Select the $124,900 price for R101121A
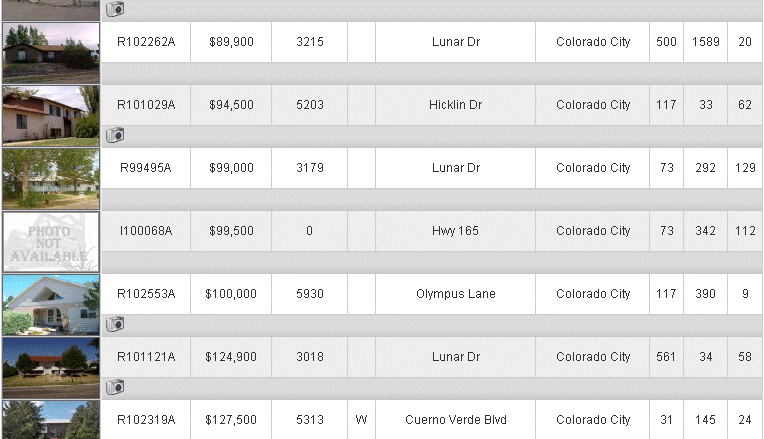Screen dimensions: 764x439 click(x=231, y=357)
